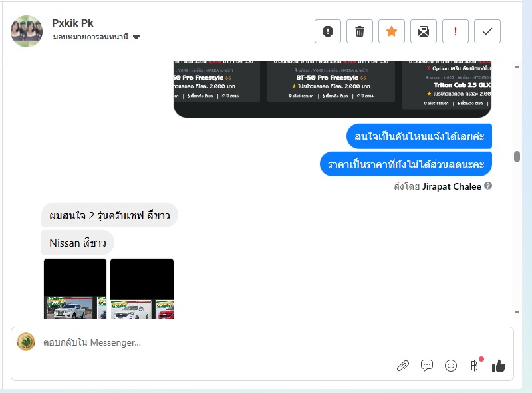Open second white truck image

click(x=142, y=289)
